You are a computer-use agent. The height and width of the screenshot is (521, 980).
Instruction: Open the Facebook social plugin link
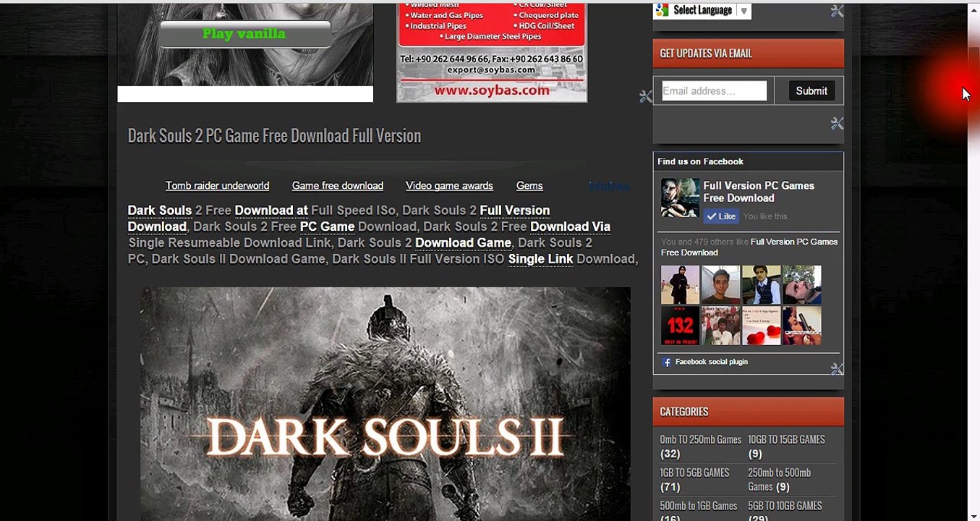(x=711, y=362)
